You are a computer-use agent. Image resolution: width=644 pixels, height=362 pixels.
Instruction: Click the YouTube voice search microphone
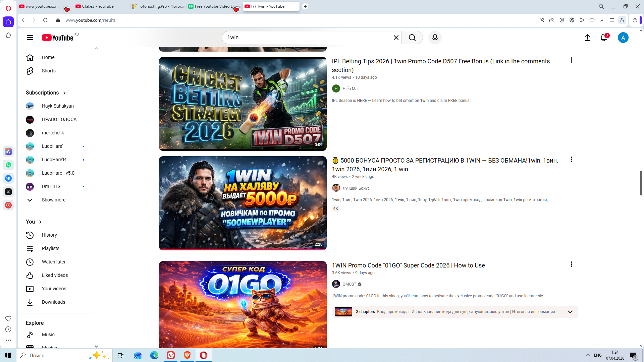(x=435, y=38)
